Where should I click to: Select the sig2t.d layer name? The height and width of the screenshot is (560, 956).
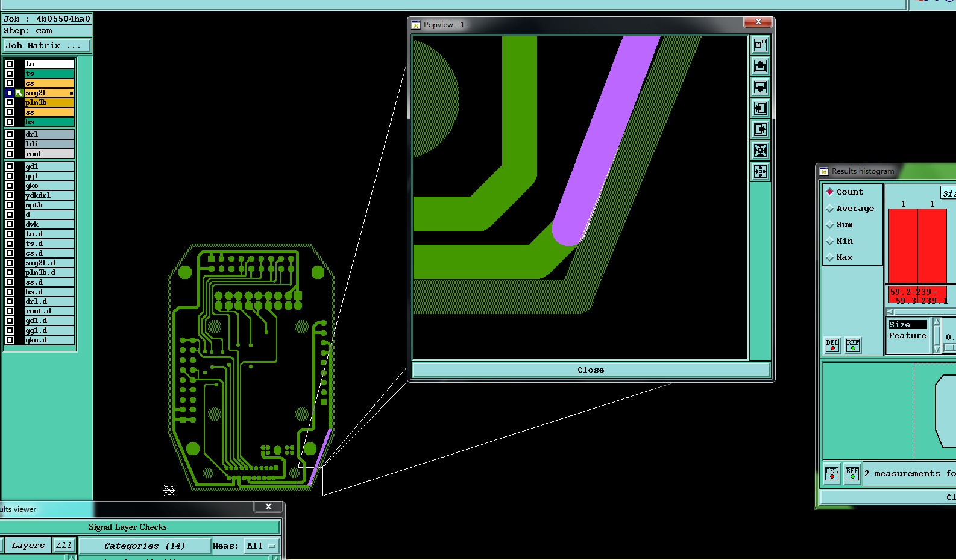49,263
